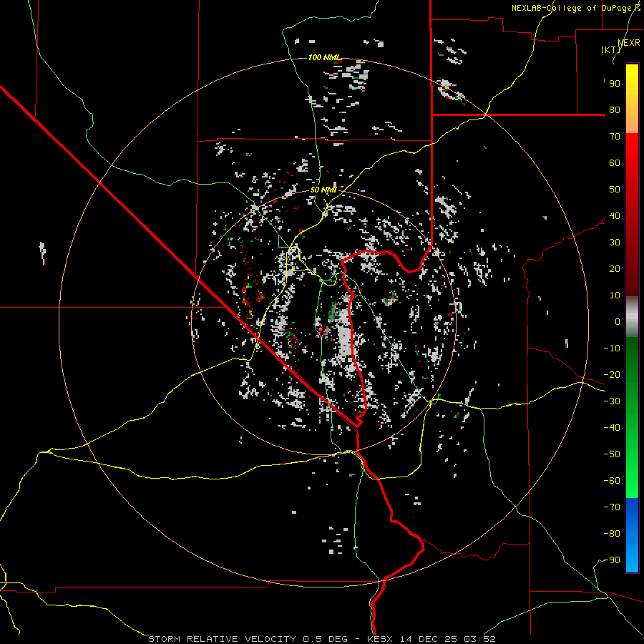This screenshot has width=644, height=644.
Task: Click the '40' scale label
Action: coord(615,216)
